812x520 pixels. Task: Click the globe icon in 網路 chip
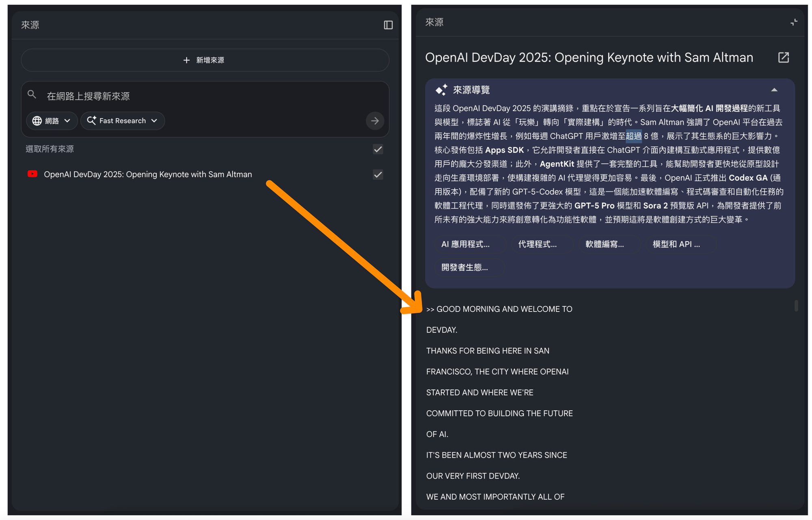pyautogui.click(x=37, y=121)
